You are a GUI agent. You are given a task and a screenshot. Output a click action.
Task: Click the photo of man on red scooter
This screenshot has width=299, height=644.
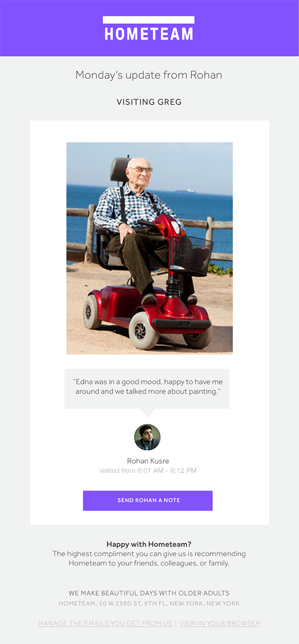click(x=149, y=248)
